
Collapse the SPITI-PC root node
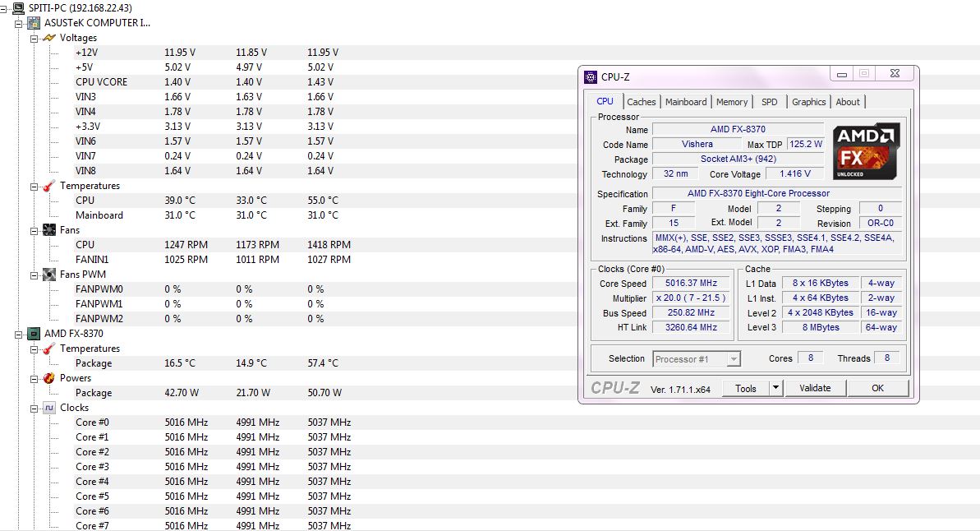[x=4, y=9]
